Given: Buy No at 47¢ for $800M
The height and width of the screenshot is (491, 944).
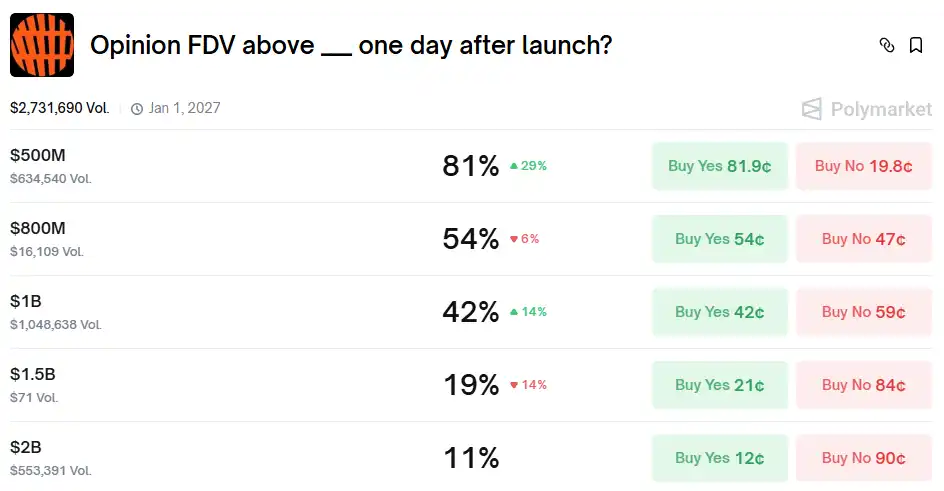Looking at the screenshot, I should pyautogui.click(x=863, y=239).
